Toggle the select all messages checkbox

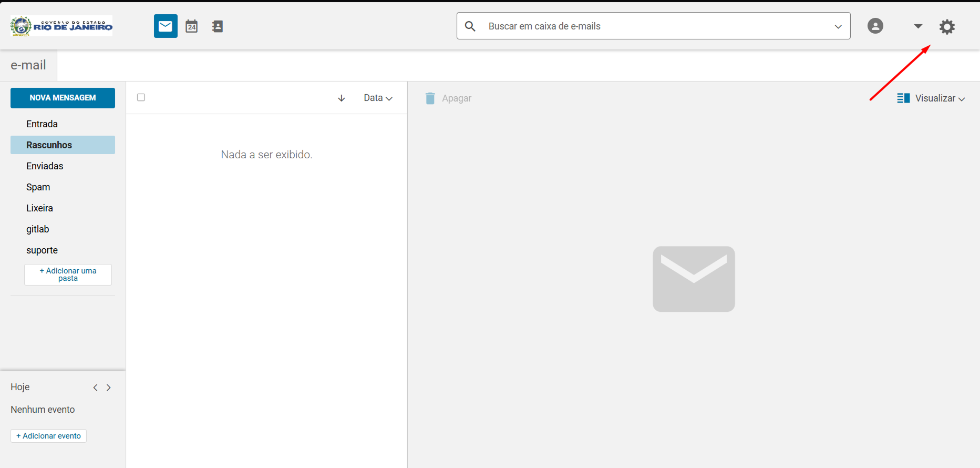pyautogui.click(x=141, y=97)
